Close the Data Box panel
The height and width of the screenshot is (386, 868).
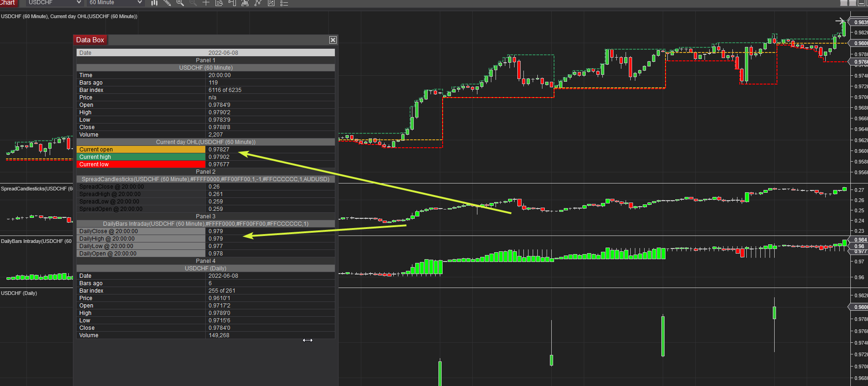(x=333, y=40)
